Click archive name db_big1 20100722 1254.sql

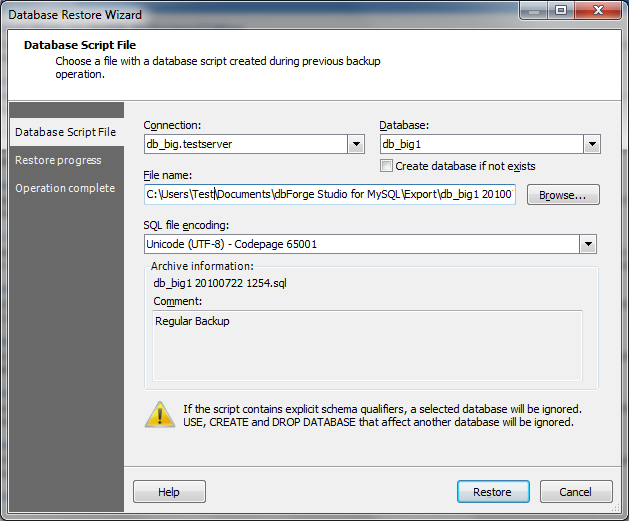point(220,283)
